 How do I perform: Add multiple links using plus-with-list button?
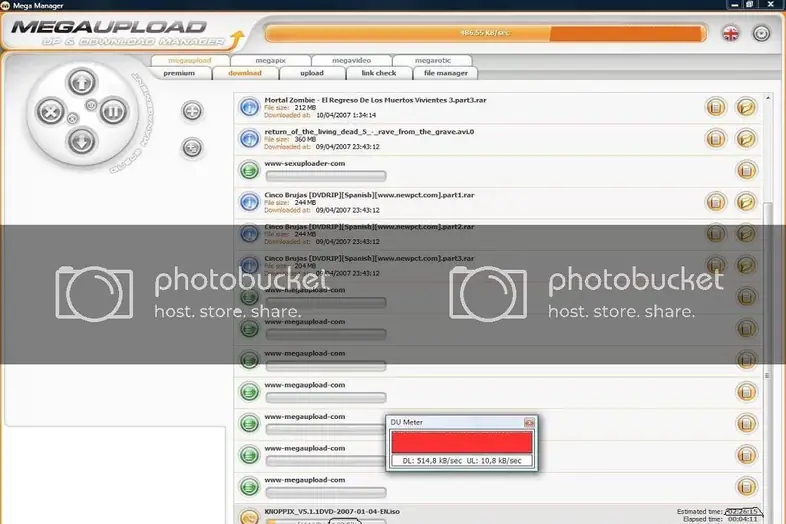coord(192,148)
